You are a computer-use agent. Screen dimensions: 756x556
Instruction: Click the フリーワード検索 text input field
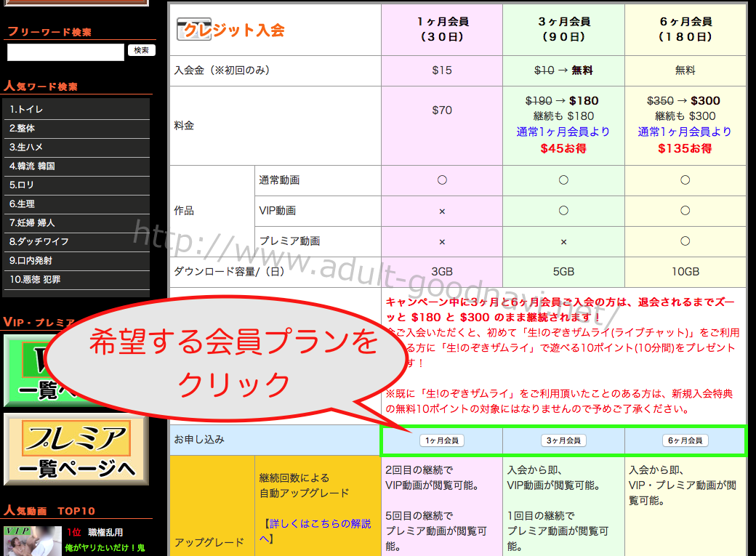coord(65,52)
